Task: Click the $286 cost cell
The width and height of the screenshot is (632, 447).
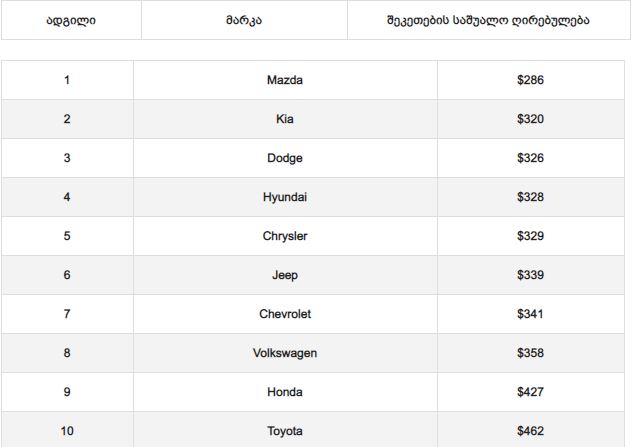Action: coord(530,80)
